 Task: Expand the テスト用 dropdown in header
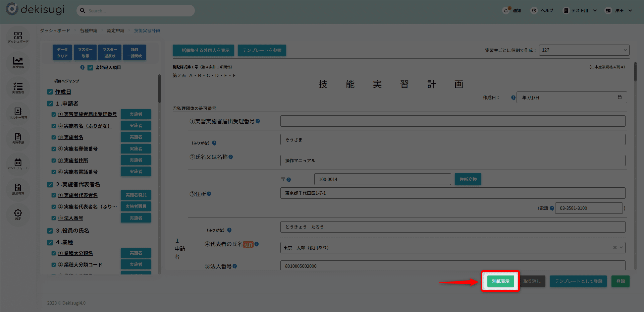pyautogui.click(x=595, y=11)
